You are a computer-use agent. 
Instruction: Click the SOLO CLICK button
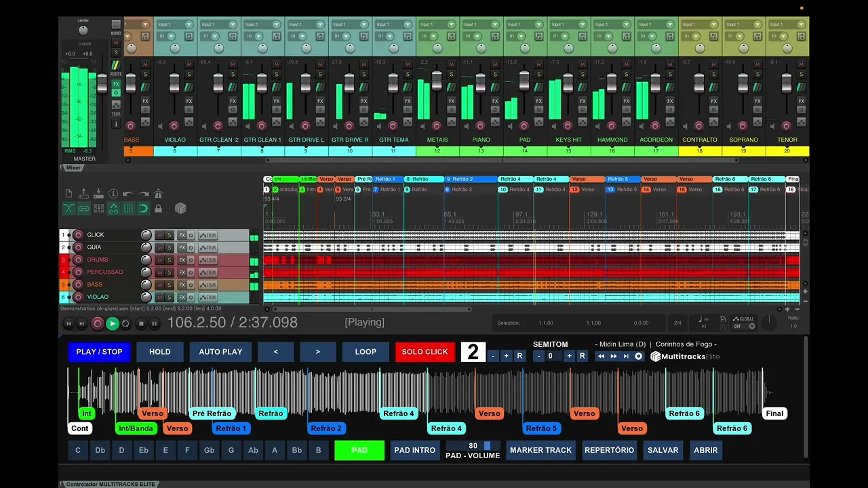pos(425,352)
